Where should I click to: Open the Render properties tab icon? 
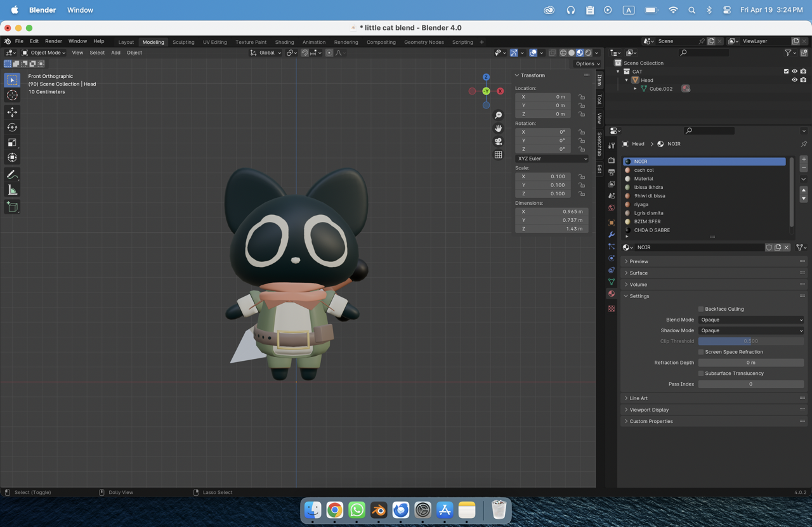[612, 160]
